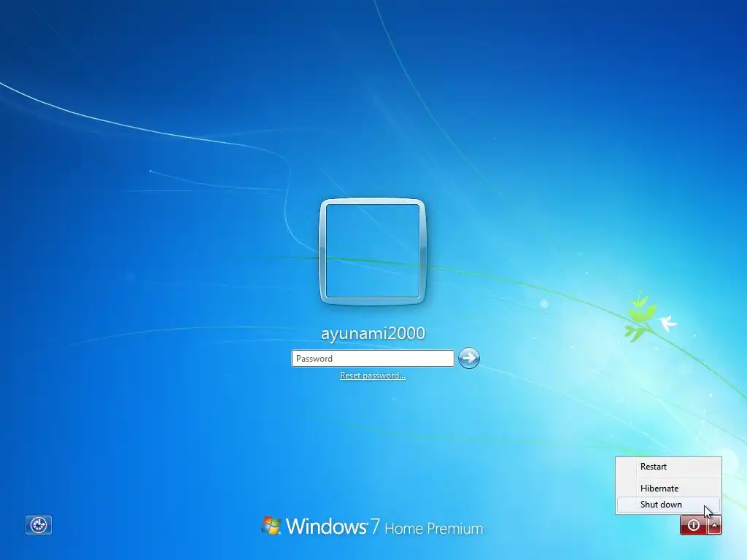Choose Restart from the power menu
Viewport: 747px width, 560px height.
click(668, 467)
